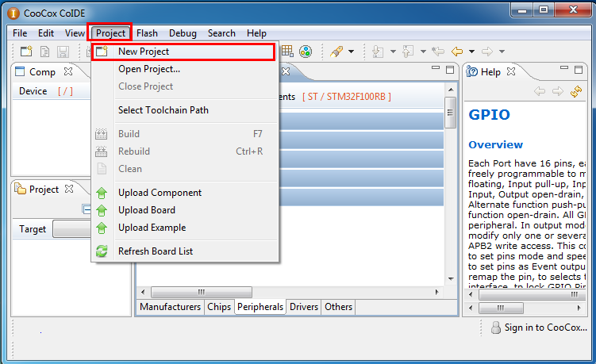Open the forward navigation history dropdown

[502, 52]
